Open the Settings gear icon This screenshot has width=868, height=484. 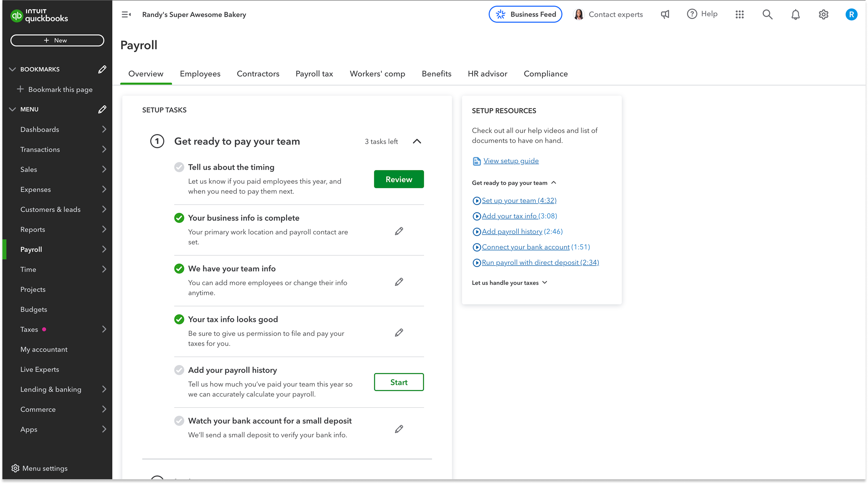[x=823, y=14]
